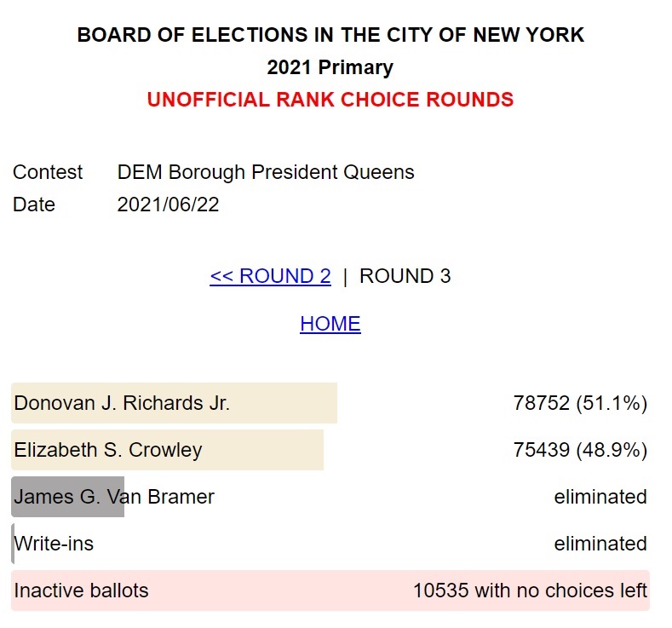Go back to the Round 2 results
The image size is (672, 628).
tap(270, 277)
